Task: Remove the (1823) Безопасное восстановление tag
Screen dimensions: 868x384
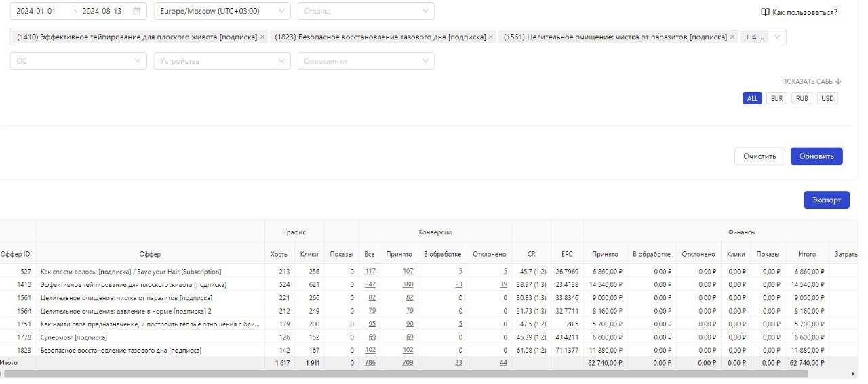Action: [491, 37]
